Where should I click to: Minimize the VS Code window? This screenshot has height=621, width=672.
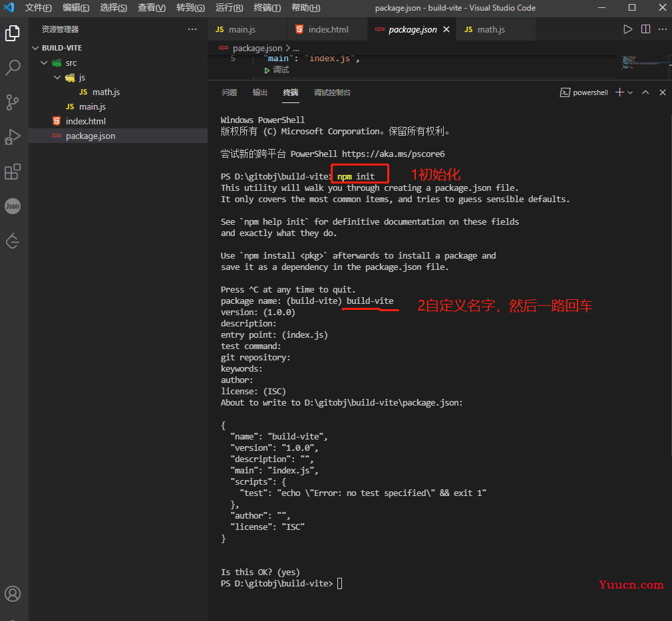[601, 8]
